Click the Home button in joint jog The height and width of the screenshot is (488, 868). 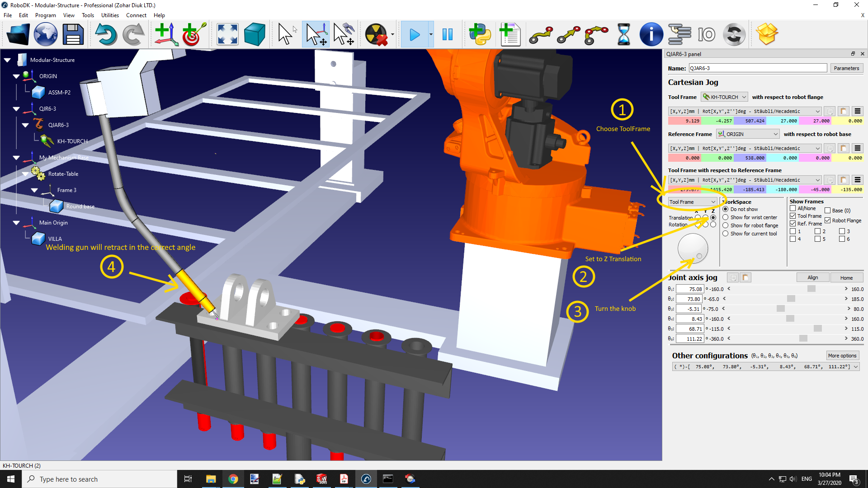coord(846,278)
